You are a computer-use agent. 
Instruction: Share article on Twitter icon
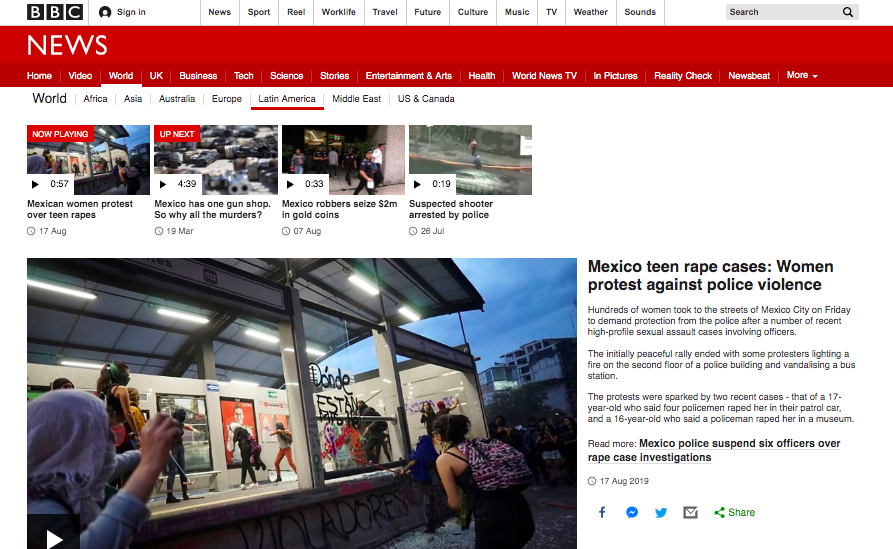pyautogui.click(x=661, y=512)
